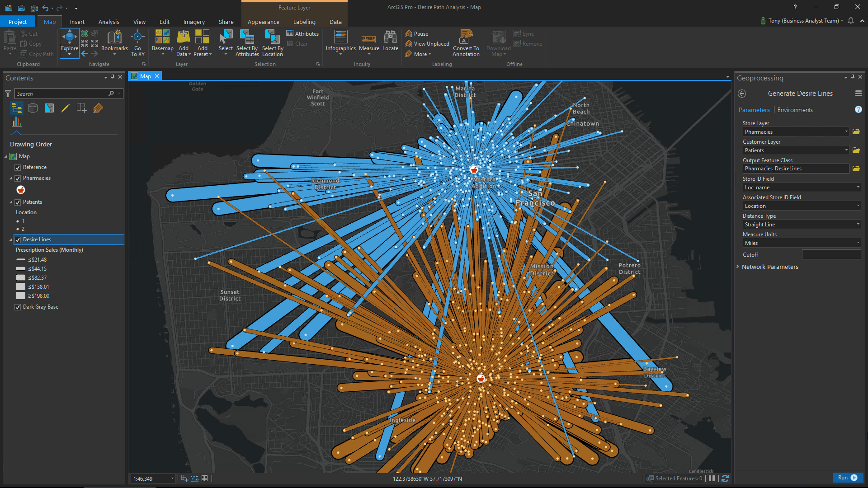The width and height of the screenshot is (868, 488).
Task: Toggle visibility of the Dark Gray Base layer
Action: point(18,307)
